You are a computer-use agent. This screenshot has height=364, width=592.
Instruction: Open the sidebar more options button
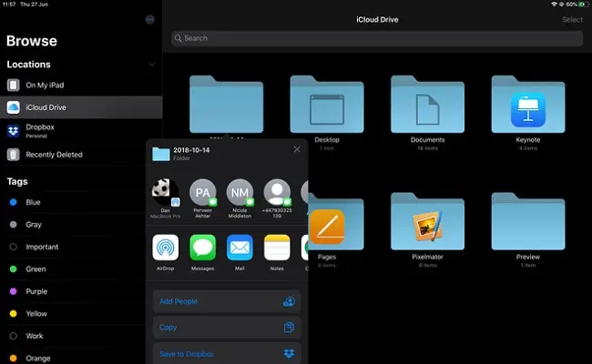149,19
